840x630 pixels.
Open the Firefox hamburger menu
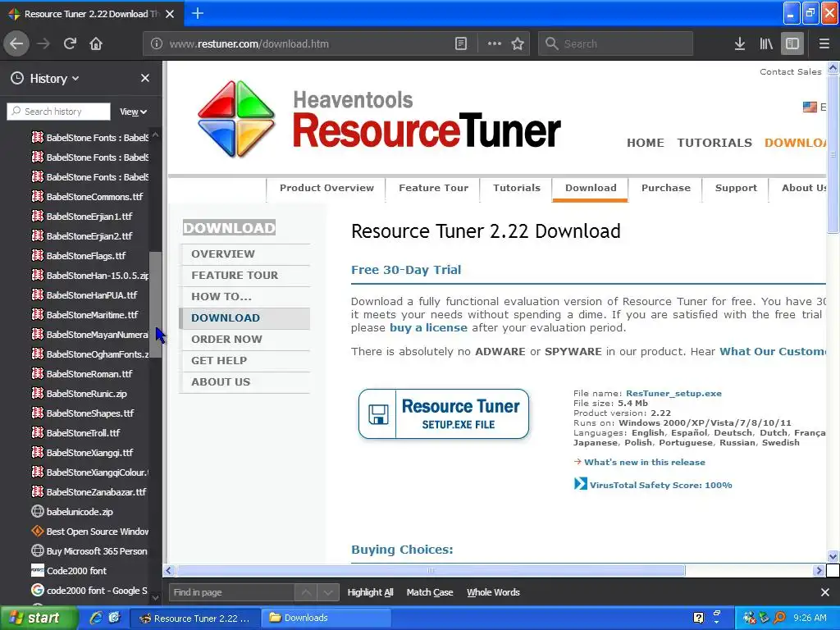[x=824, y=43]
